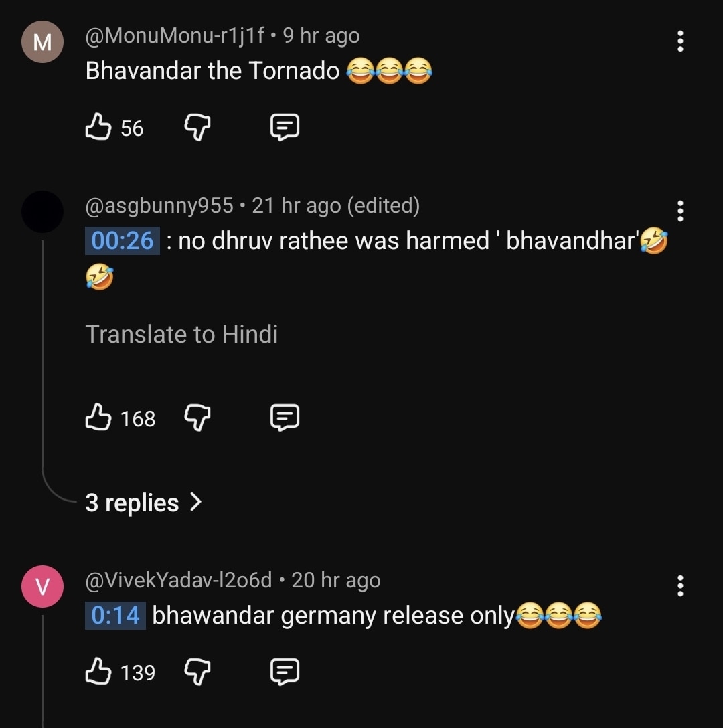Jump to timestamp 00:26 in video
This screenshot has width=723, height=728.
[123, 240]
